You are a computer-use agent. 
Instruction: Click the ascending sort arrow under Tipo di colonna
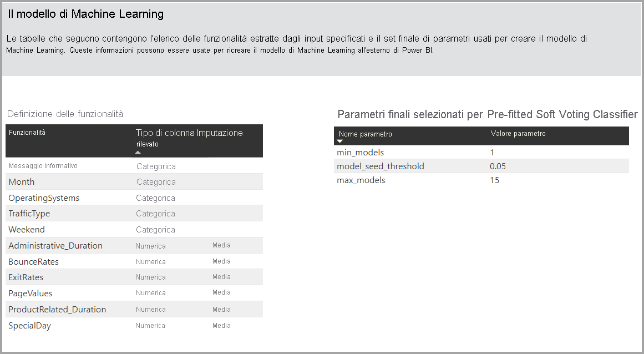click(138, 153)
